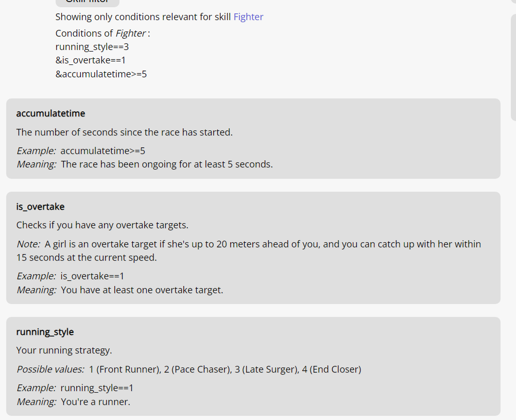Click &accumulatetime>=5 in Fighter conditions list
The width and height of the screenshot is (516, 420).
coord(101,74)
